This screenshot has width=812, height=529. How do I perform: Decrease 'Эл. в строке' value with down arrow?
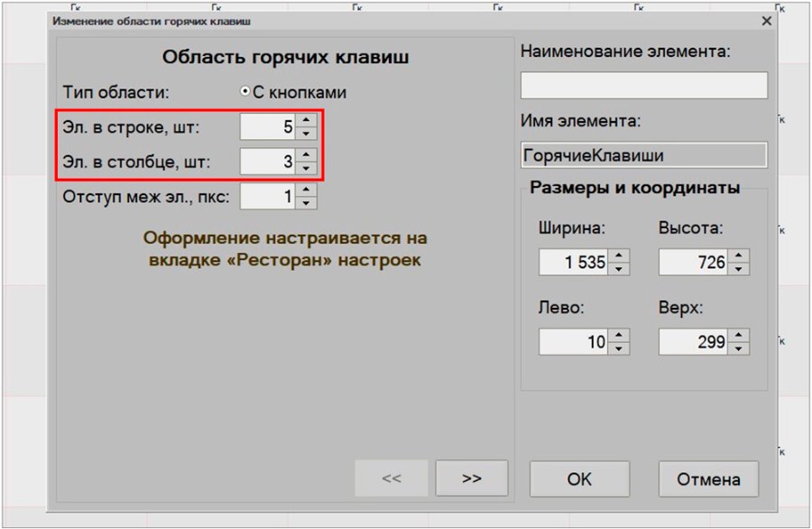pyautogui.click(x=306, y=134)
